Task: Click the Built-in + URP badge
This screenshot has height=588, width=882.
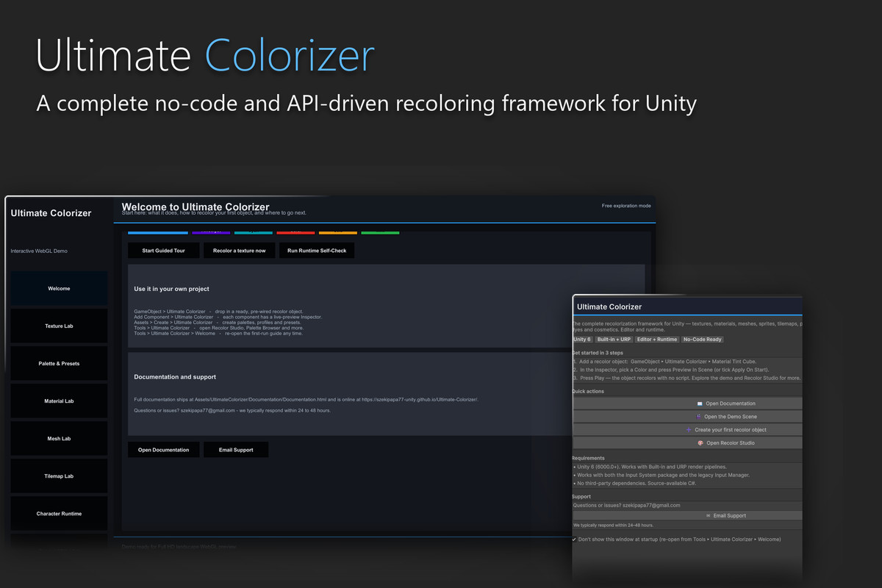Action: click(x=614, y=340)
